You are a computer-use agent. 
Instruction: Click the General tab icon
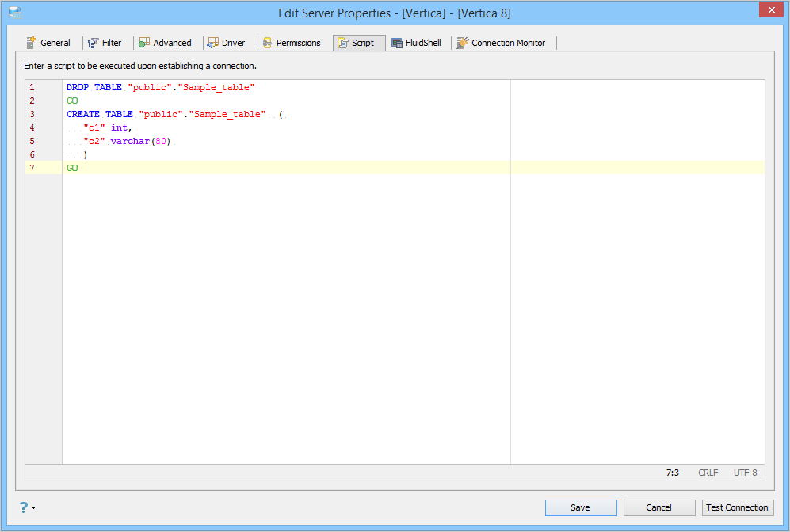click(x=31, y=43)
